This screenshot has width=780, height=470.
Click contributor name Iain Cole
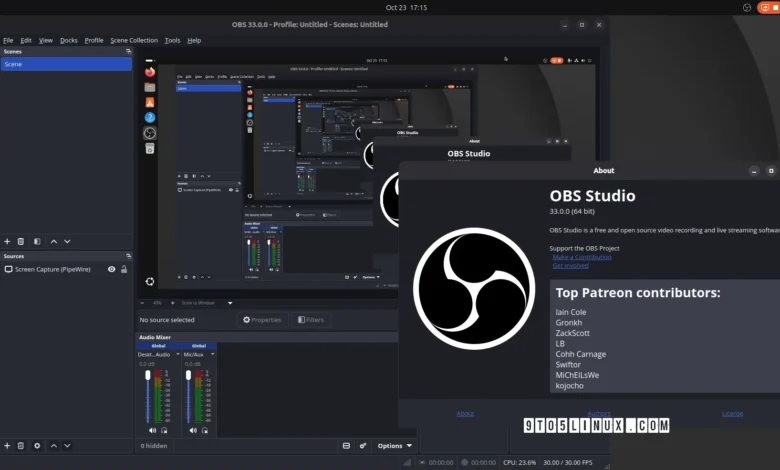(x=571, y=312)
